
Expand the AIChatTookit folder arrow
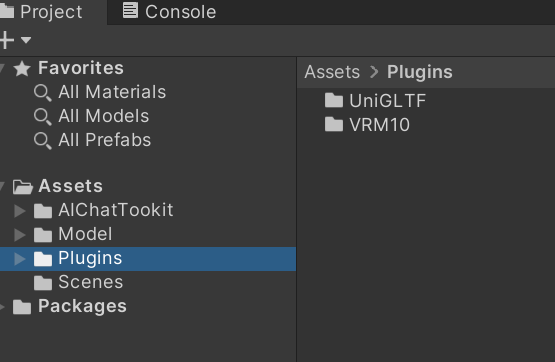click(x=20, y=211)
